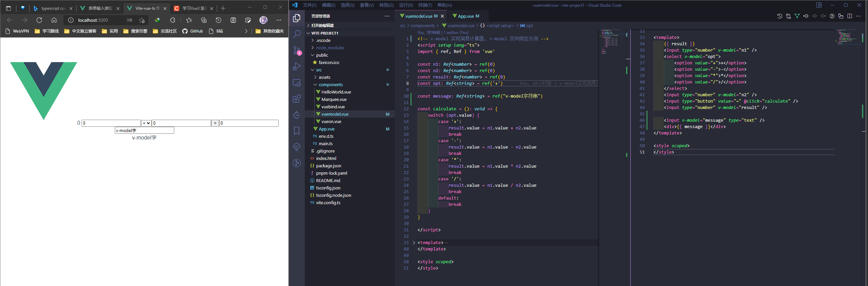Unfold the collapsed template block at line 33
This screenshot has width=868, height=286.
click(x=414, y=243)
